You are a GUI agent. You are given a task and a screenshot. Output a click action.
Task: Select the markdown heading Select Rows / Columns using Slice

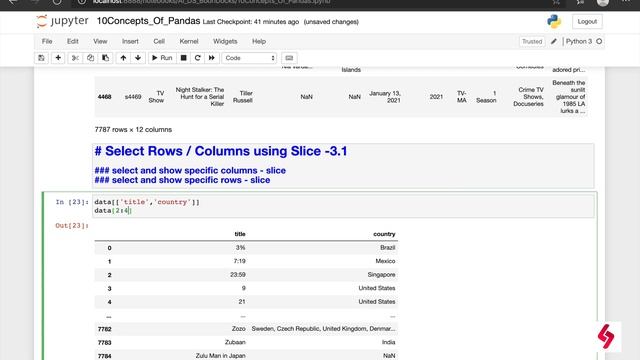point(221,151)
